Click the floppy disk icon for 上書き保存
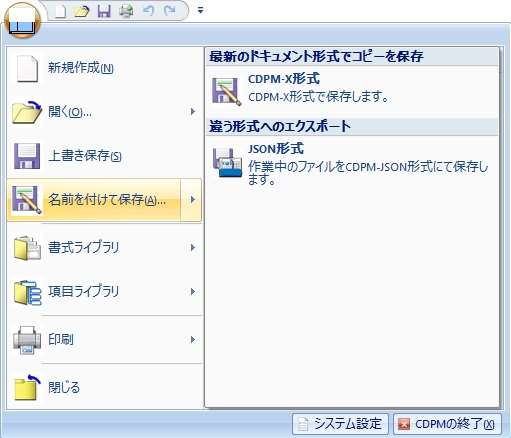511x438 pixels. 27,156
